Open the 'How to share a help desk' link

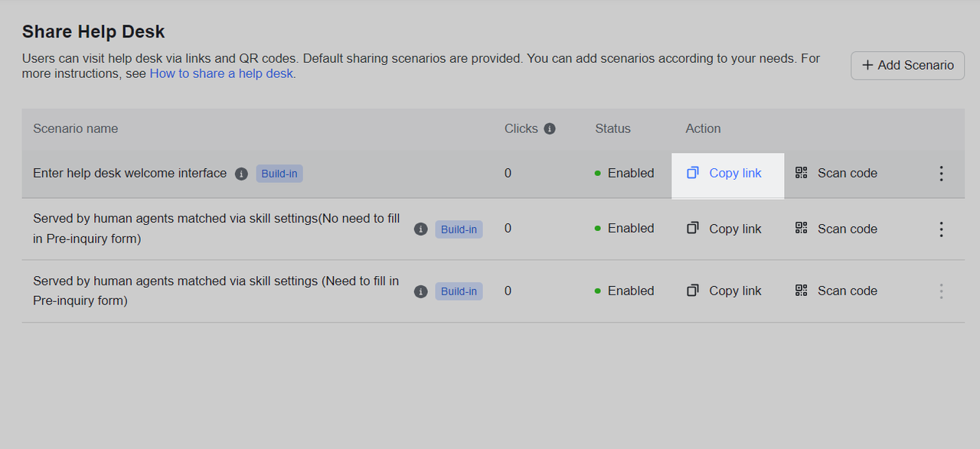point(222,73)
